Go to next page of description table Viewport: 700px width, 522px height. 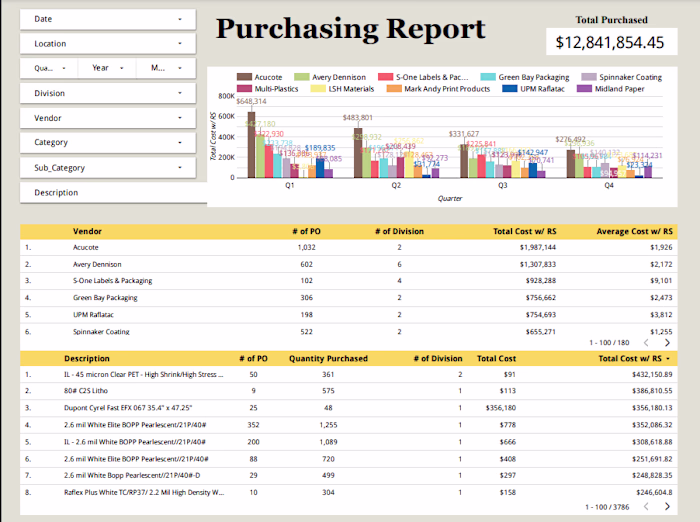(x=667, y=506)
